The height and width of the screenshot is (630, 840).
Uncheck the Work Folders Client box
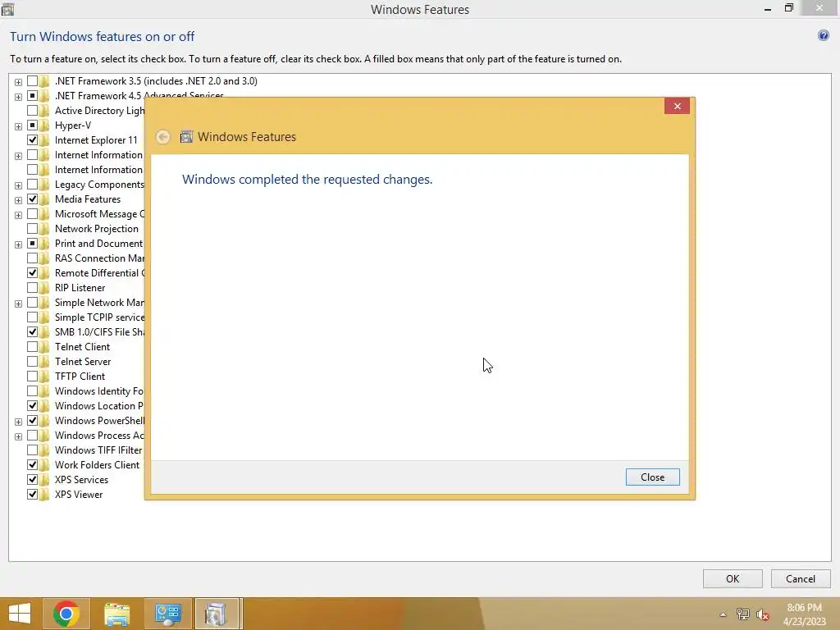pyautogui.click(x=32, y=465)
